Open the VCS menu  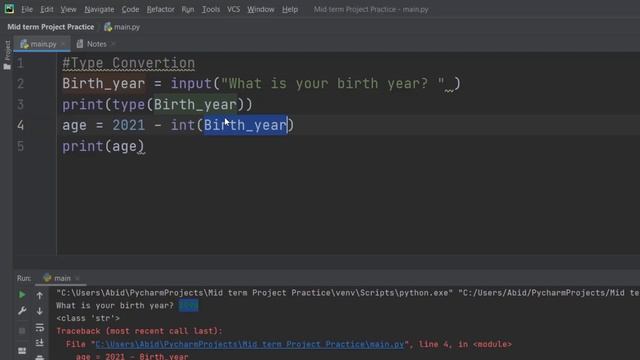point(233,9)
